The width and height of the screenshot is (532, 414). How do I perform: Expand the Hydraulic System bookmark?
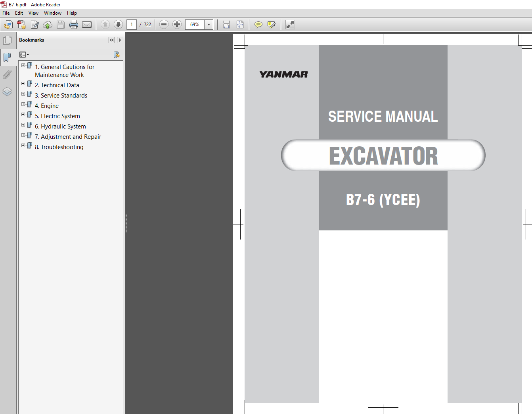click(23, 125)
